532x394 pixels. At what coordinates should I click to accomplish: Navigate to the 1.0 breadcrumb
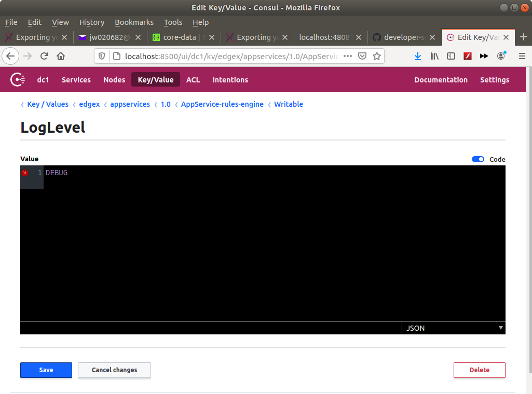(x=166, y=104)
